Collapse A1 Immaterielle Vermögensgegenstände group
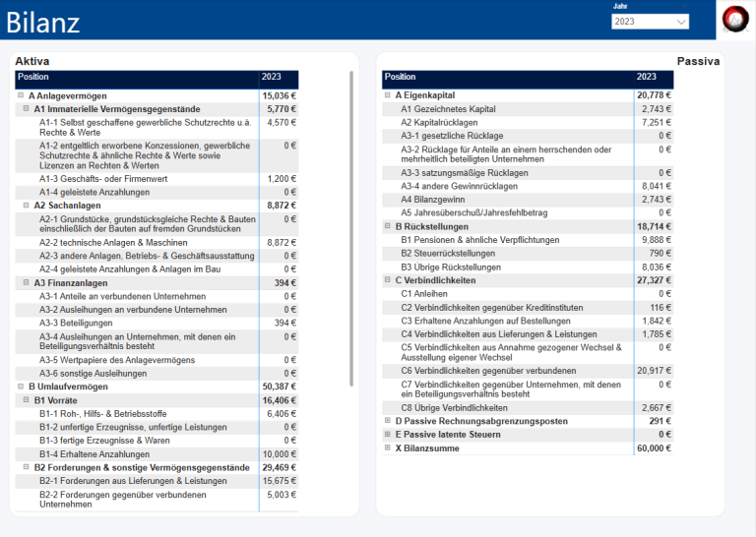Screen dimensions: 756x537 click(27, 109)
